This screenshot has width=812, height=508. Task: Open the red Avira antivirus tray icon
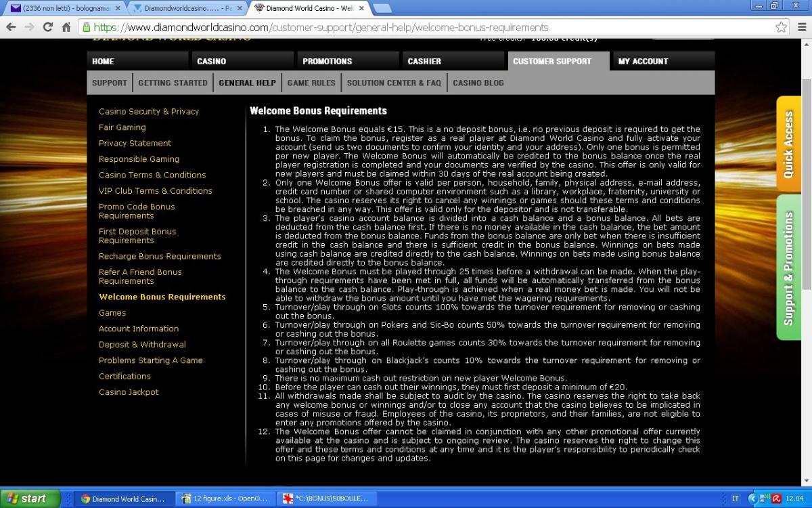pyautogui.click(x=777, y=499)
